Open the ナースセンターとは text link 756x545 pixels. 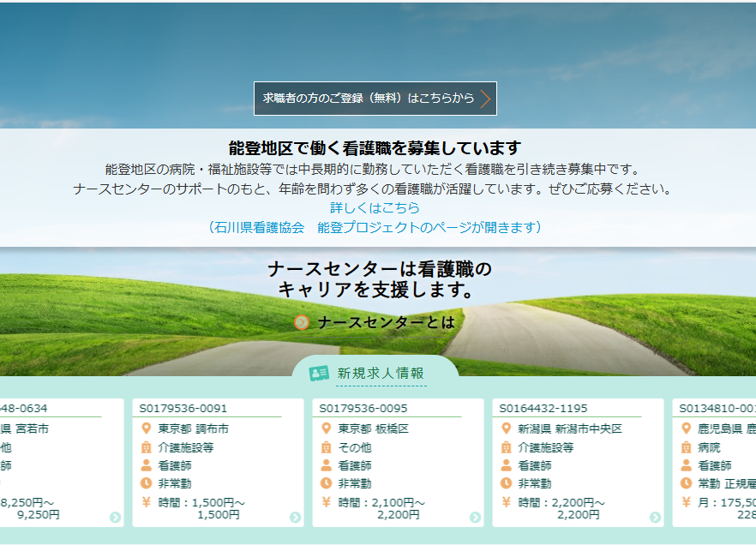pos(386,322)
